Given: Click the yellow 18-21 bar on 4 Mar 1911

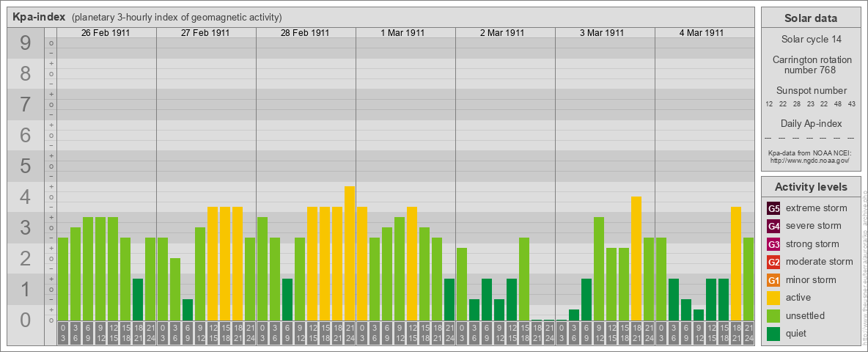Looking at the screenshot, I should (x=736, y=263).
